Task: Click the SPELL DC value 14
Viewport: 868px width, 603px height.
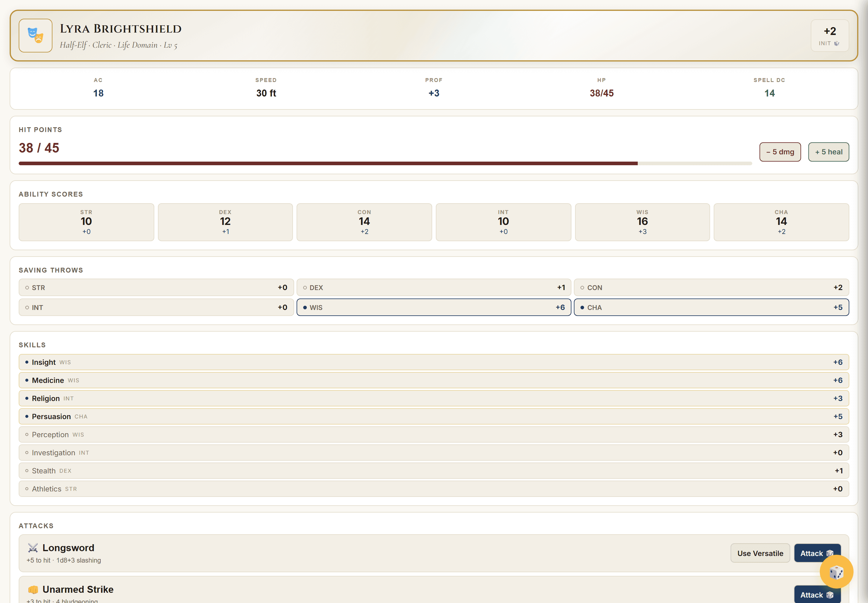Action: (x=769, y=93)
